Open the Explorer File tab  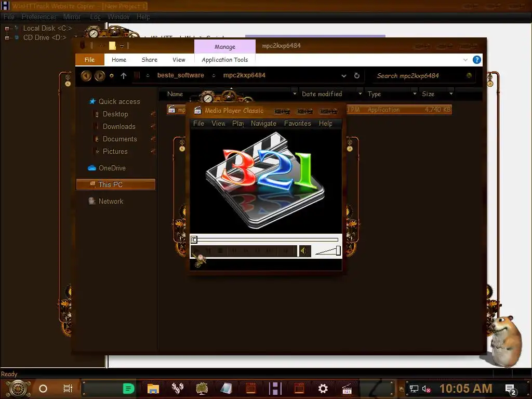tap(89, 60)
